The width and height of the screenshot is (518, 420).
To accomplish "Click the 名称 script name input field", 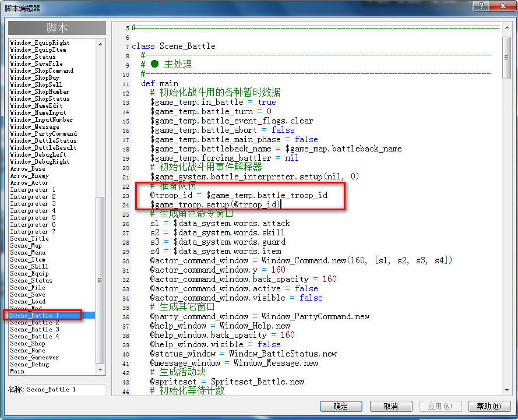I will pyautogui.click(x=66, y=390).
